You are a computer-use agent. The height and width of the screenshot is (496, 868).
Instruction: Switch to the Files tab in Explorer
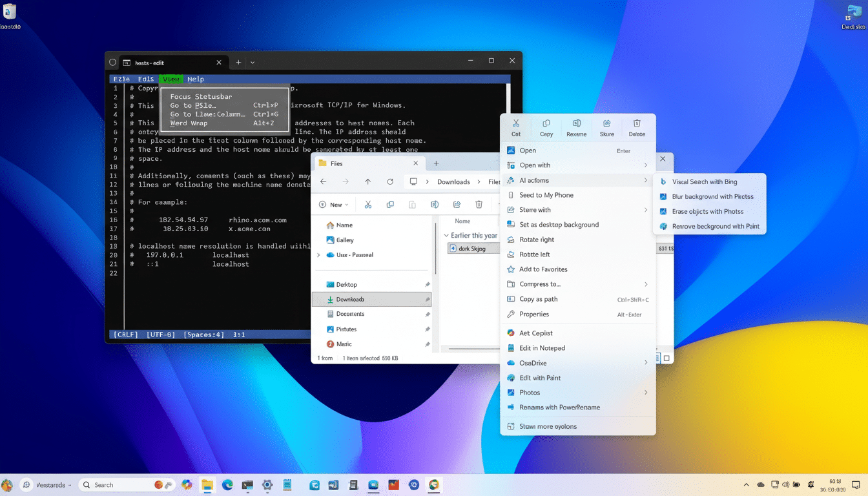[x=338, y=163]
